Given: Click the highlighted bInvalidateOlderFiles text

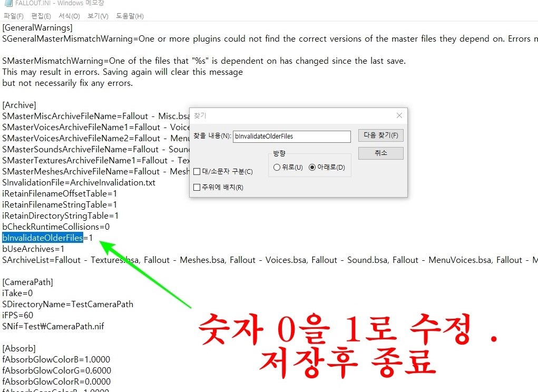Looking at the screenshot, I should point(43,238).
